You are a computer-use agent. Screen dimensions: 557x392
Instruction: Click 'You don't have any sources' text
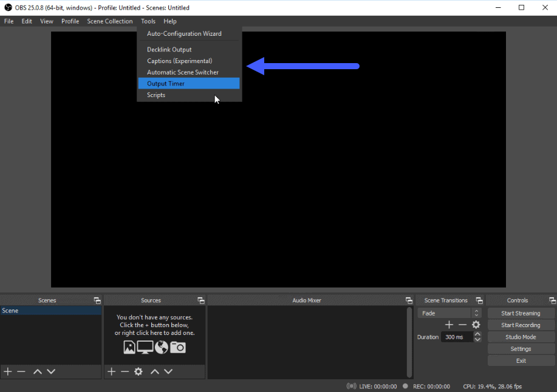[154, 317]
